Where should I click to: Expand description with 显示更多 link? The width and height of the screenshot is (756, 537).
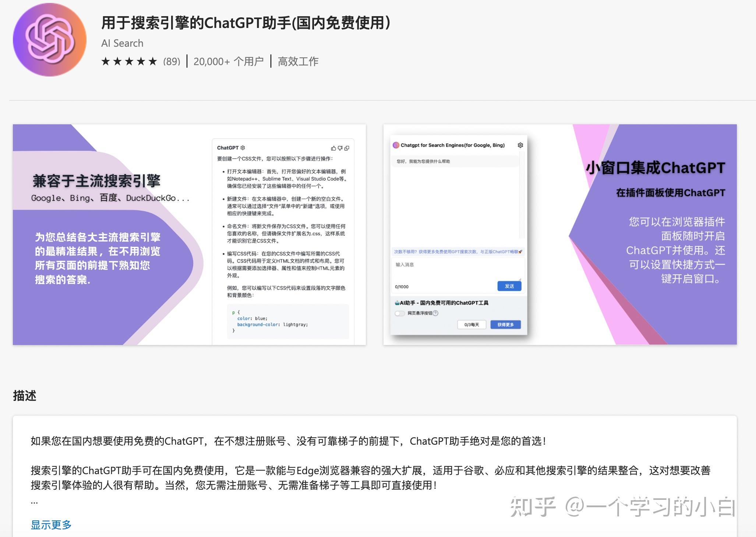pyautogui.click(x=51, y=525)
